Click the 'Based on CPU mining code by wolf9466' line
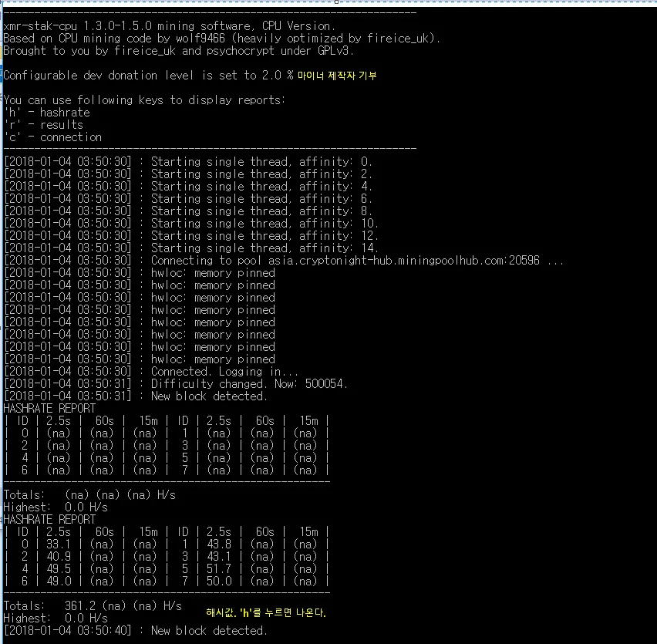The image size is (657, 644). (x=221, y=39)
